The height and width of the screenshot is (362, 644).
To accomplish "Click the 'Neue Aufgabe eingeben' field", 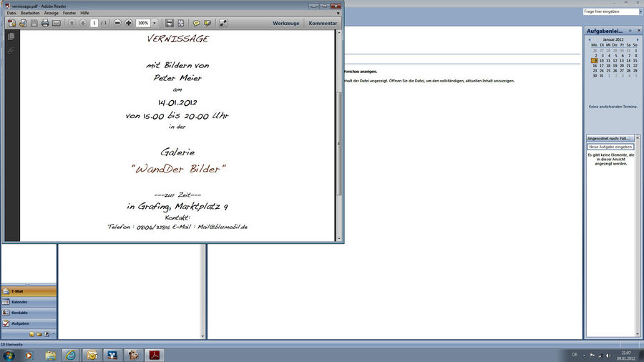I will [610, 147].
